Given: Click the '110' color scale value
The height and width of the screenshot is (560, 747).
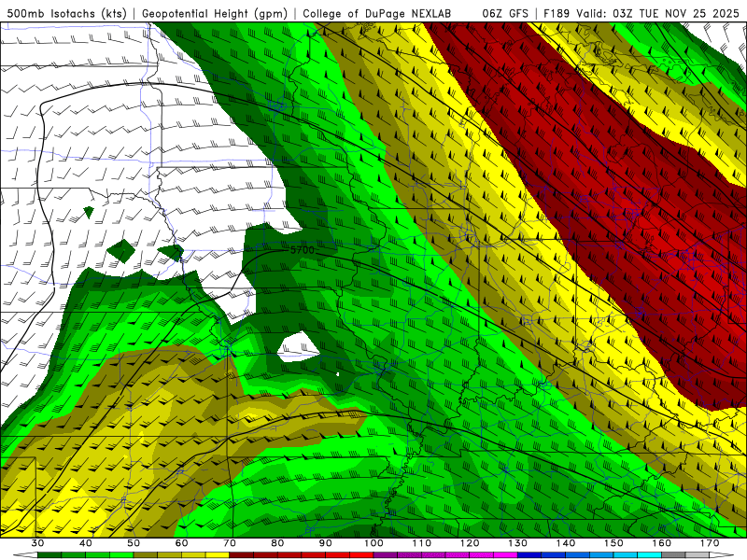Looking at the screenshot, I should [422, 543].
